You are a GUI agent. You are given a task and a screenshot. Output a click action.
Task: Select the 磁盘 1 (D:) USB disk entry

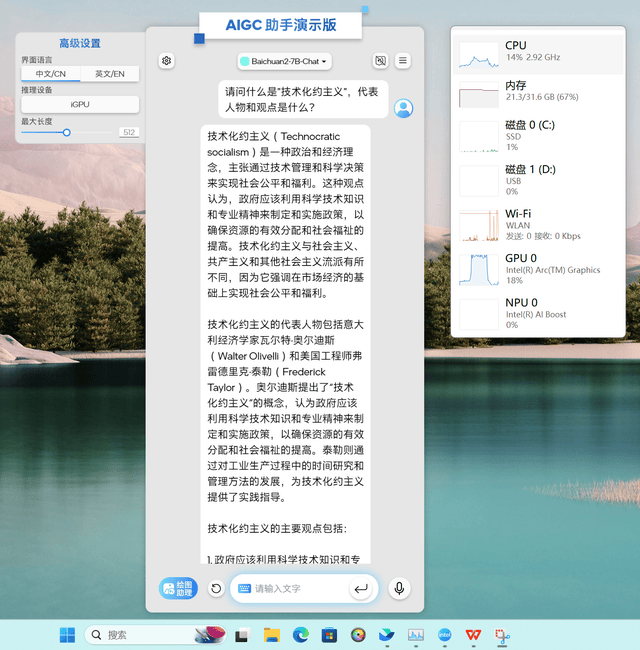(538, 180)
